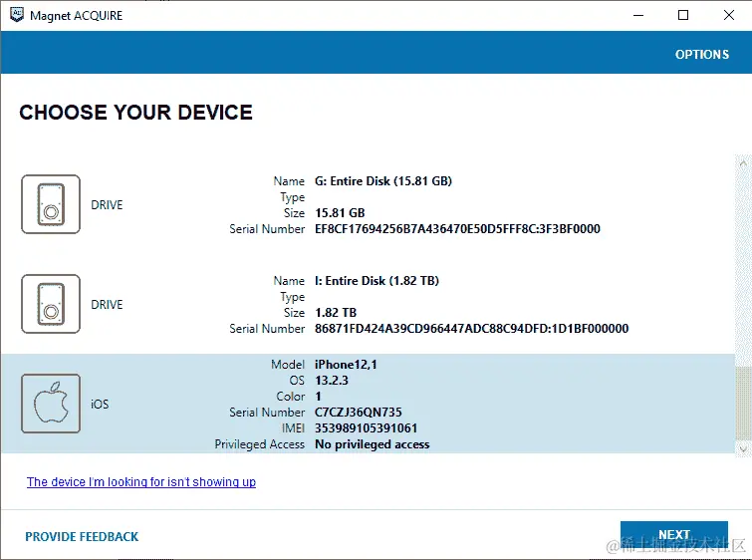
Task: Click the size value 15.81 GB
Action: (x=340, y=213)
